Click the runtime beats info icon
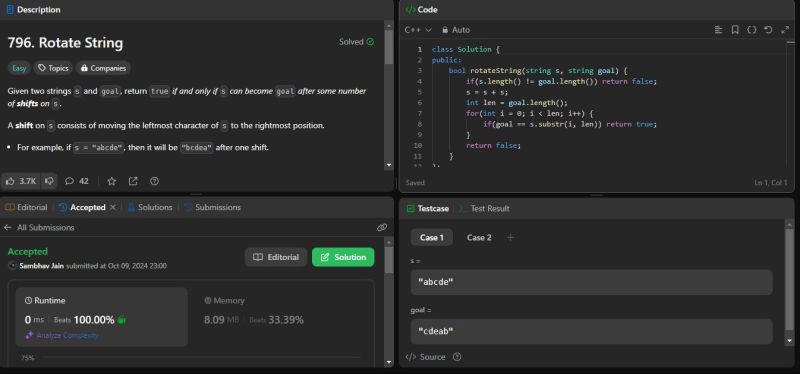 click(x=121, y=320)
